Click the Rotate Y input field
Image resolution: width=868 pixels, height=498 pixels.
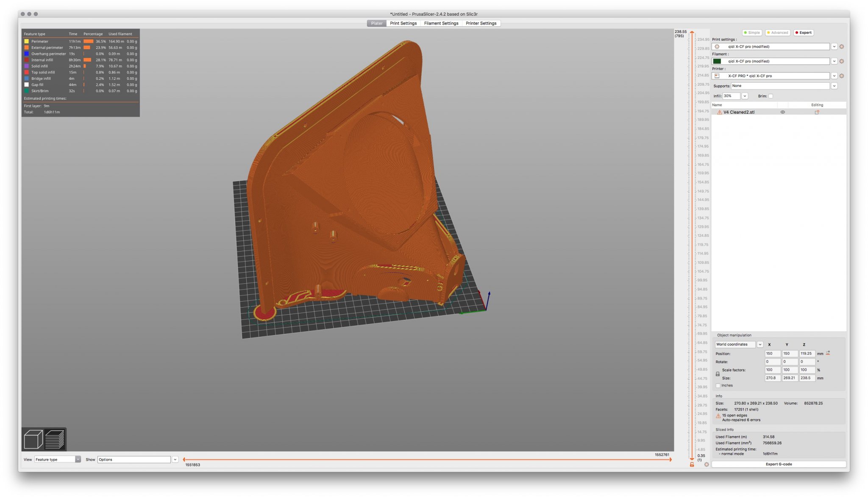[x=790, y=362]
